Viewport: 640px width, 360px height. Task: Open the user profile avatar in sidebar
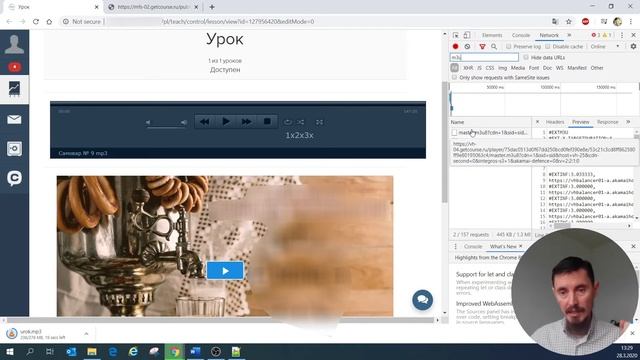tap(14, 44)
